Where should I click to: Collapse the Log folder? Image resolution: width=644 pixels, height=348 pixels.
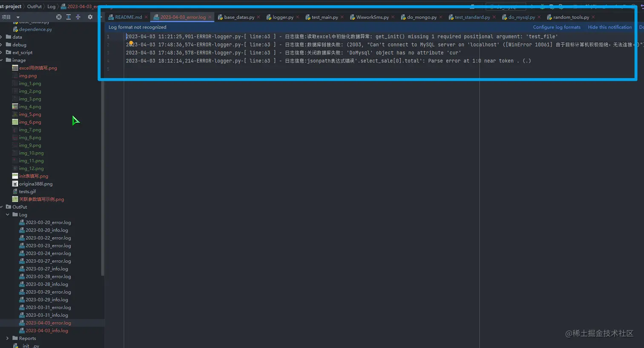(8, 214)
